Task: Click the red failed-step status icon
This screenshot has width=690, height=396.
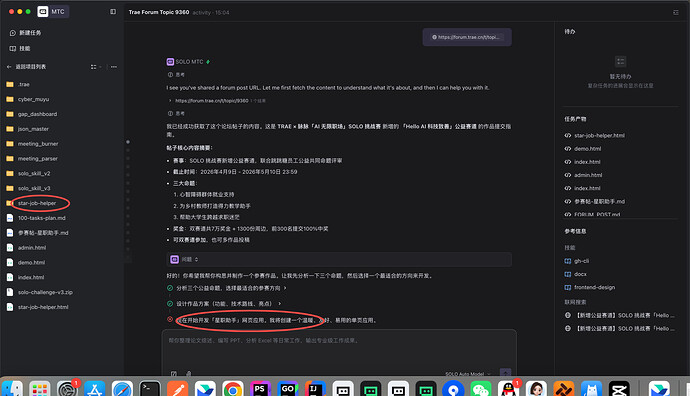Action: pos(170,319)
